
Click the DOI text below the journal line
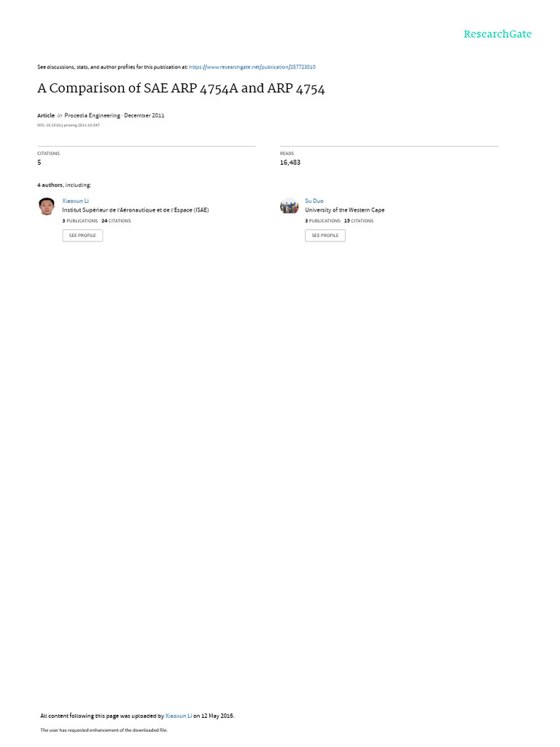[69, 125]
